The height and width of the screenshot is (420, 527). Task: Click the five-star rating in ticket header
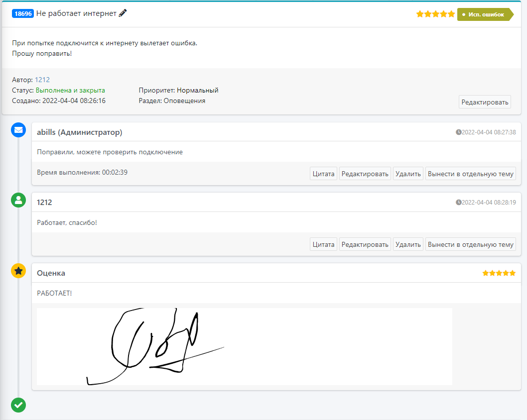(x=435, y=14)
